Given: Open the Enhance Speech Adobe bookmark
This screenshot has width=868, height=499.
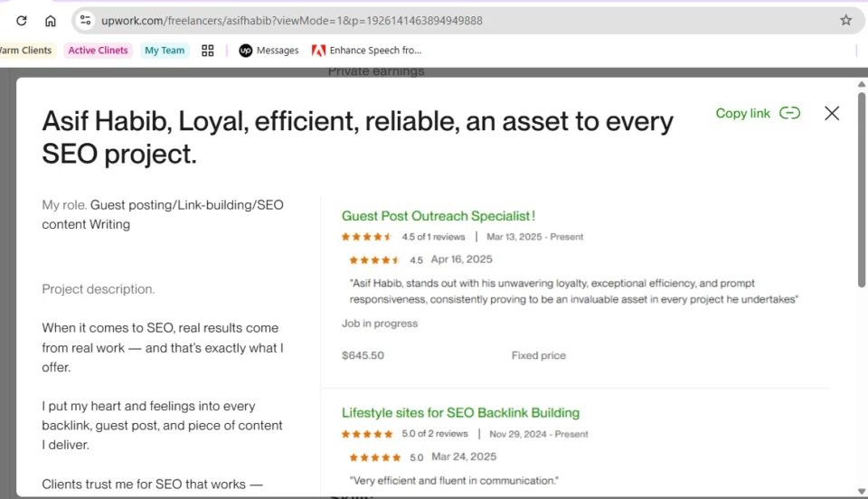Looking at the screenshot, I should click(x=367, y=51).
